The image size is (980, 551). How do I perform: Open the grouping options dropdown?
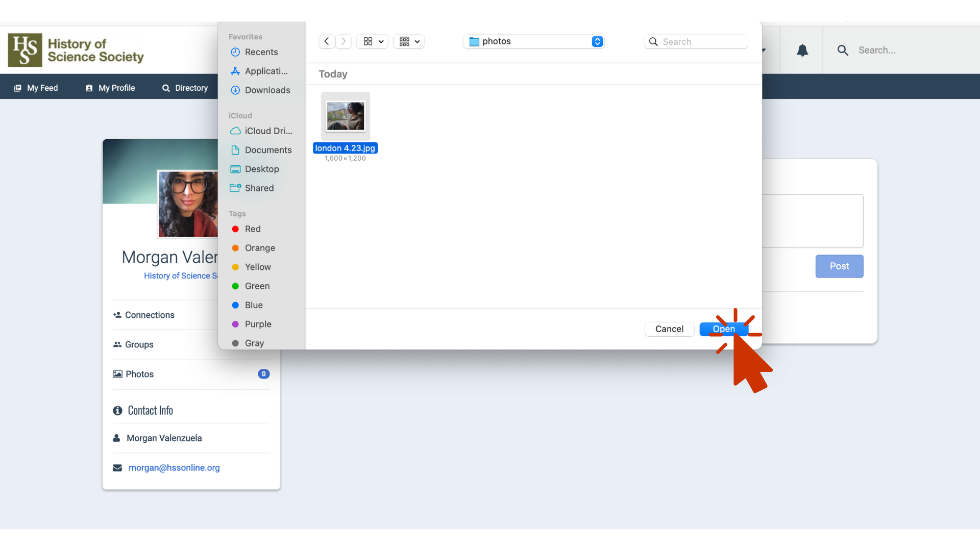point(409,41)
